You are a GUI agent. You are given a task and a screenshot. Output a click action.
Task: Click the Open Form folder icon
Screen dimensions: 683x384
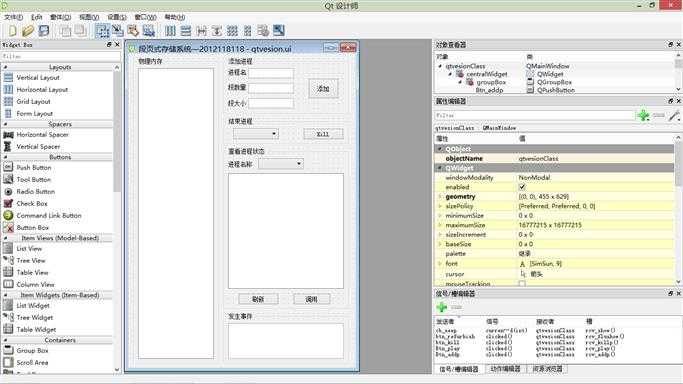[x=28, y=30]
